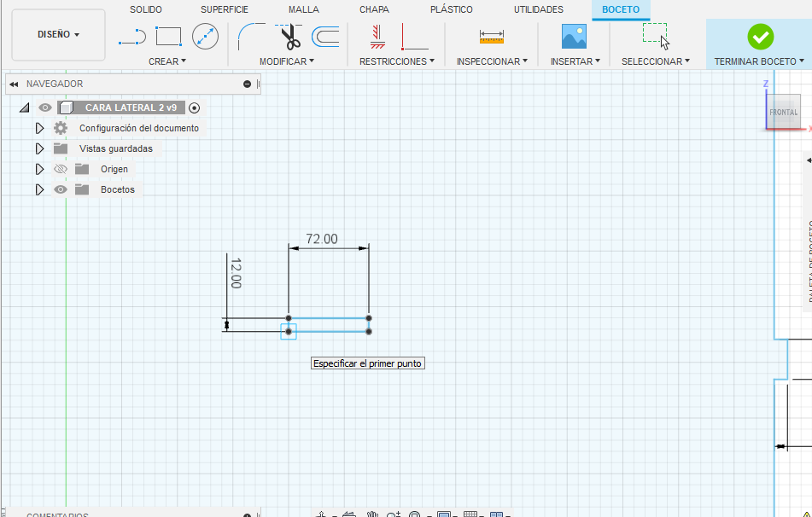Apply the Perpendicular constraint icon
The width and height of the screenshot is (812, 517).
pos(414,37)
